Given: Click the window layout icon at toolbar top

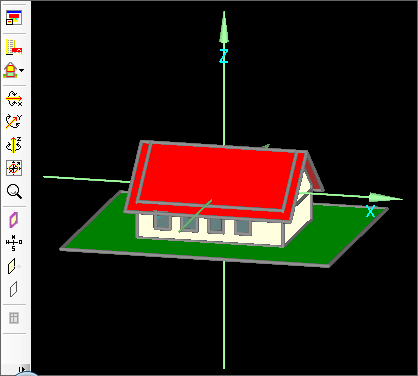Looking at the screenshot, I should (x=14, y=18).
